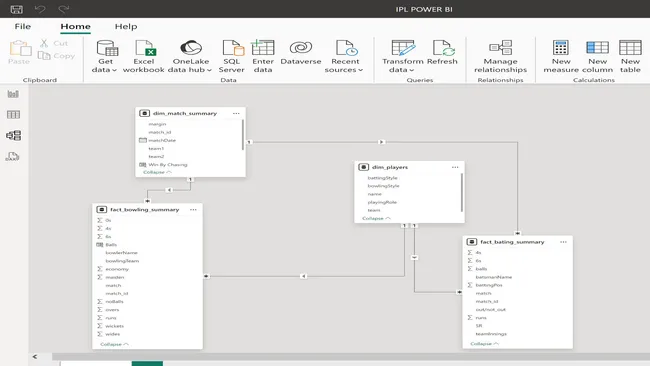
Task: Click the dim_players field list scrollbar
Action: (462, 192)
